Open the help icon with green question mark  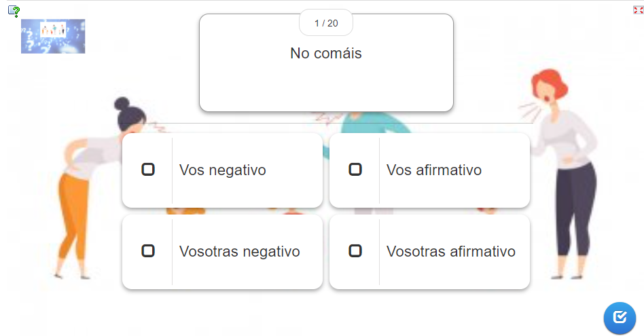[14, 11]
